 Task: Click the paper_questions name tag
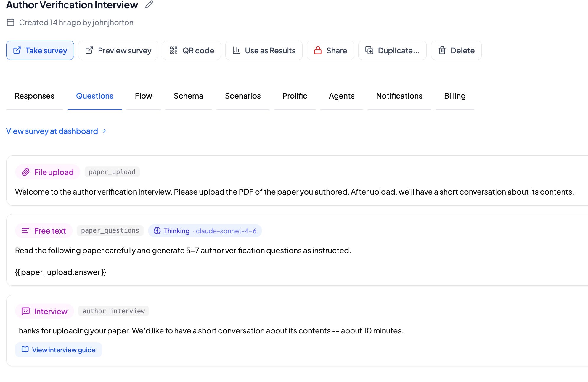[x=110, y=231]
